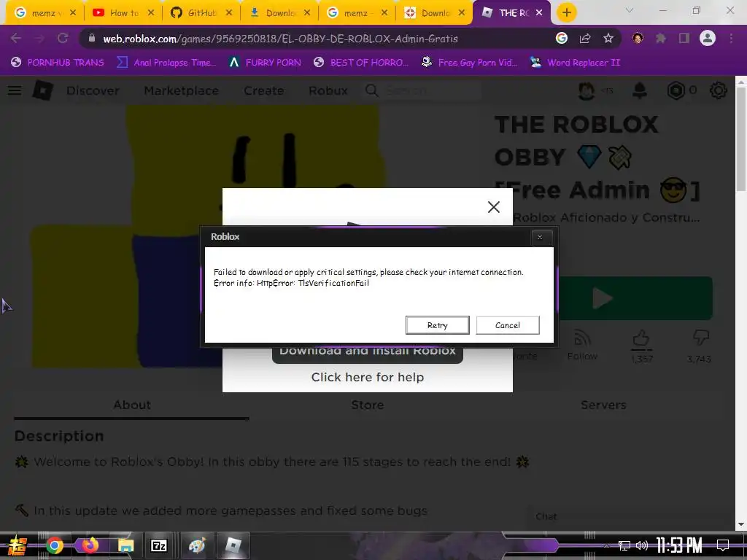Bookmark this page with star icon
747x560 pixels.
(x=608, y=38)
